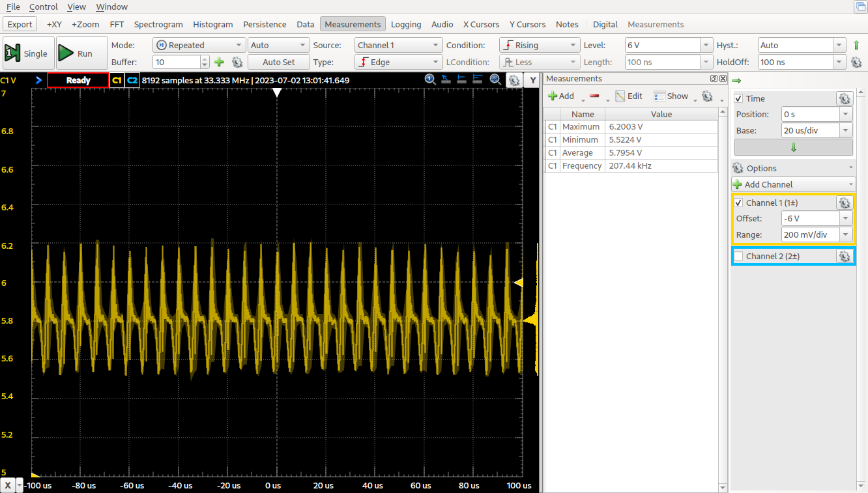Open Channel 2 gear settings
The width and height of the screenshot is (868, 493).
845,256
